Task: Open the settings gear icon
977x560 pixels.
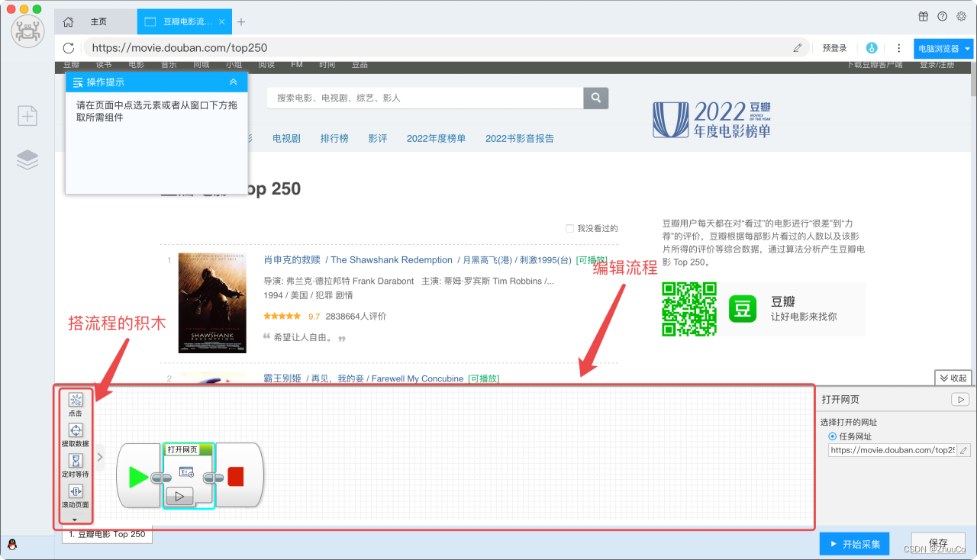Action: point(961,16)
